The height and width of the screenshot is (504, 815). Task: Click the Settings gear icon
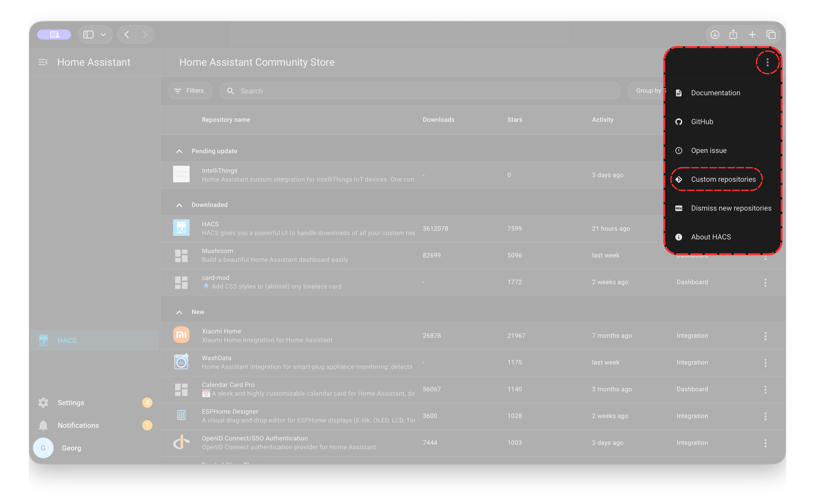(43, 403)
